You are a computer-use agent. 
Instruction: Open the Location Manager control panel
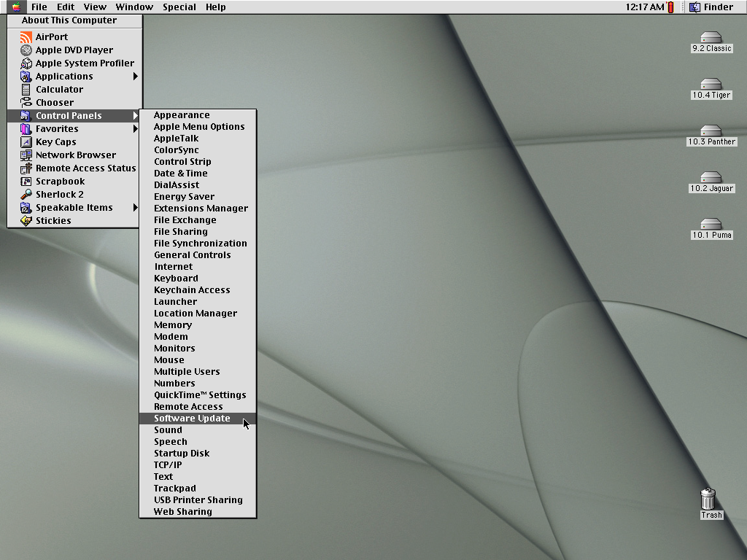coord(198,314)
